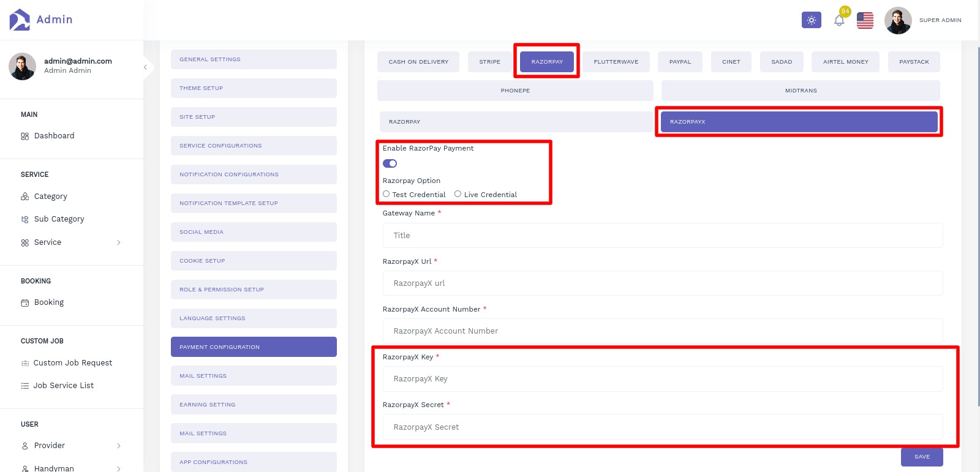Switch to Cash On Delivery gateway

point(418,62)
